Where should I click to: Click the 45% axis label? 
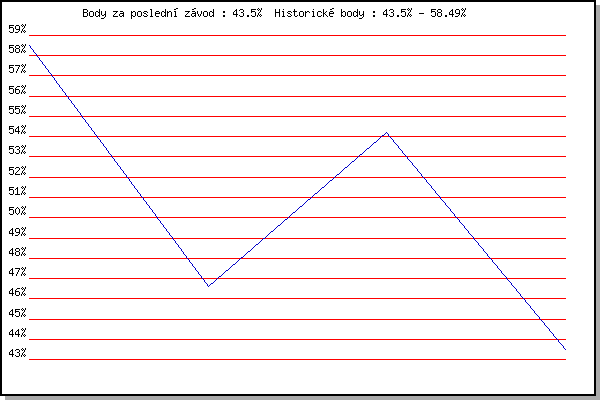[x=17, y=313]
